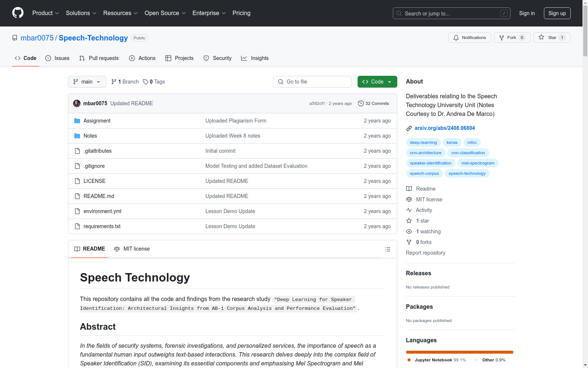Switch to the Issues tab
The height and width of the screenshot is (368, 588).
click(57, 58)
